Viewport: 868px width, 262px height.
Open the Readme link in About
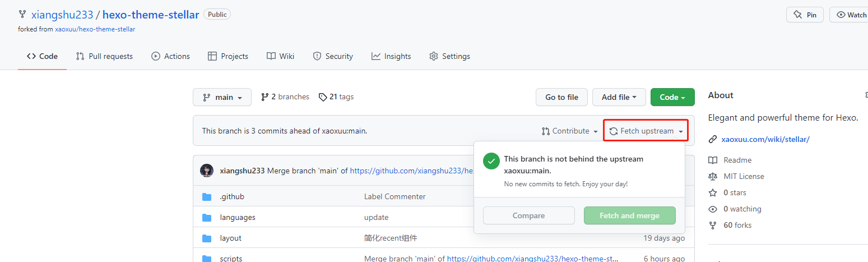[737, 160]
